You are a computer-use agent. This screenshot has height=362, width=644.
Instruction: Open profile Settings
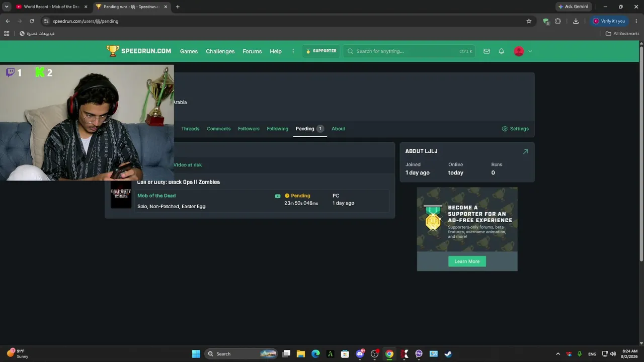point(515,129)
